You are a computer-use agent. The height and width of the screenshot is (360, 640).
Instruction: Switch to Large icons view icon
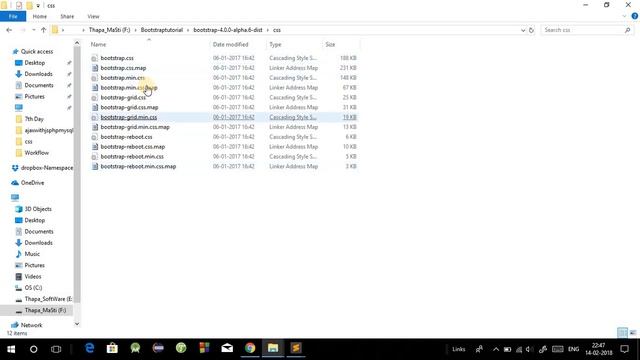coord(633,333)
